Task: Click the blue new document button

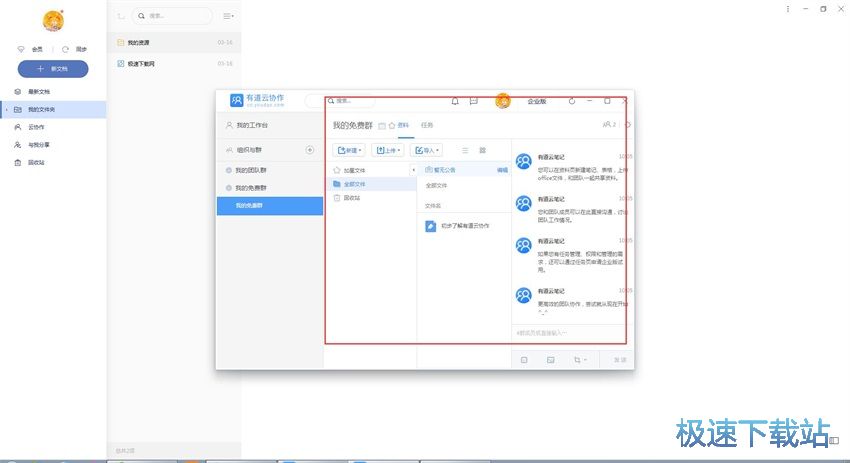Action: point(53,69)
